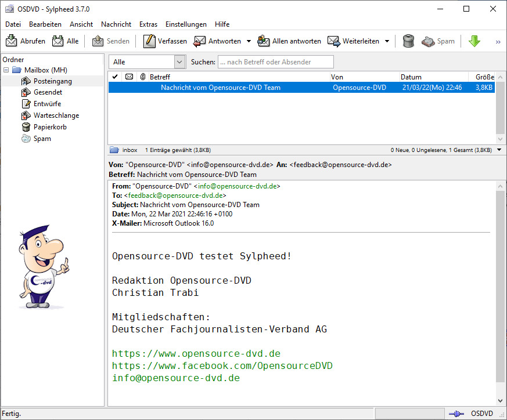Open the Nachricht menu
Screen dimensions: 507x420
pos(116,24)
